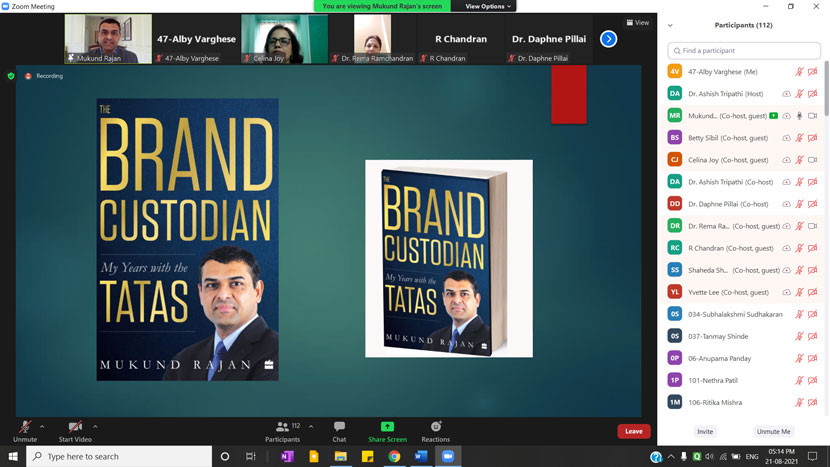Open the Reactions menu
Image resolution: width=830 pixels, height=467 pixels.
tap(436, 432)
